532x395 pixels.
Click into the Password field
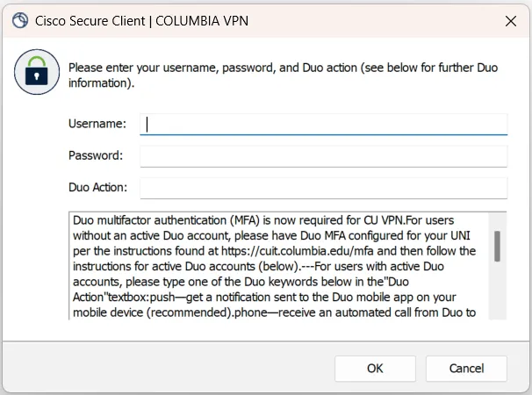324,156
